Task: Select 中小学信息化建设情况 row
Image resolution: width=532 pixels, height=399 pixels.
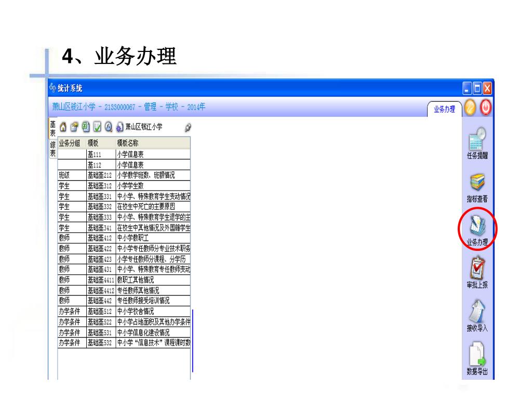Action: [124, 332]
